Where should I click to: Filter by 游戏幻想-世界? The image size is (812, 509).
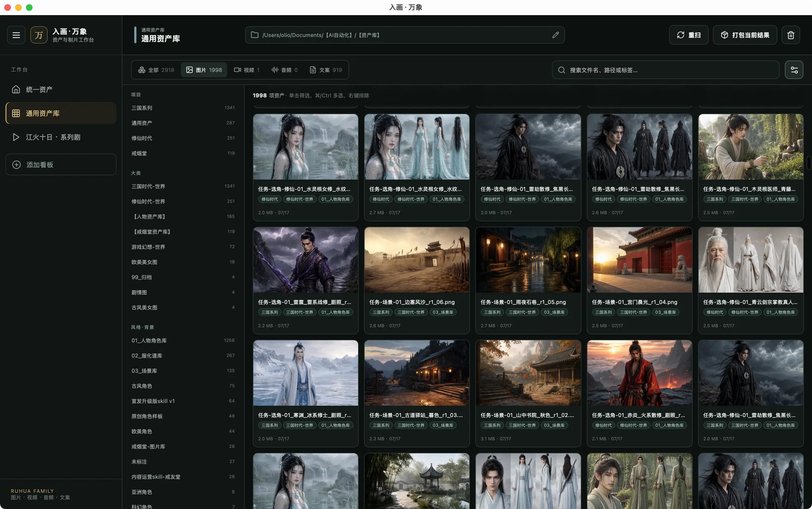pos(183,247)
